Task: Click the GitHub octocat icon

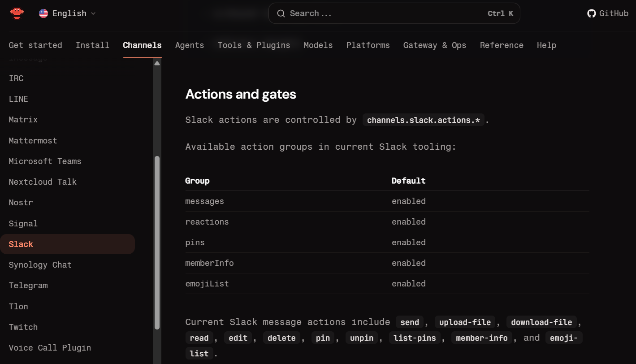Action: point(592,13)
